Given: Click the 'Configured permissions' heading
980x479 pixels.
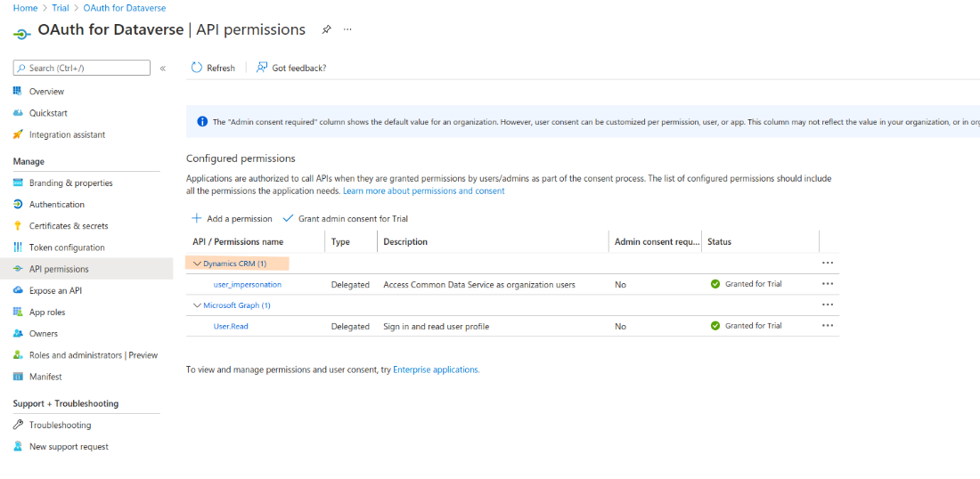Looking at the screenshot, I should 241,158.
